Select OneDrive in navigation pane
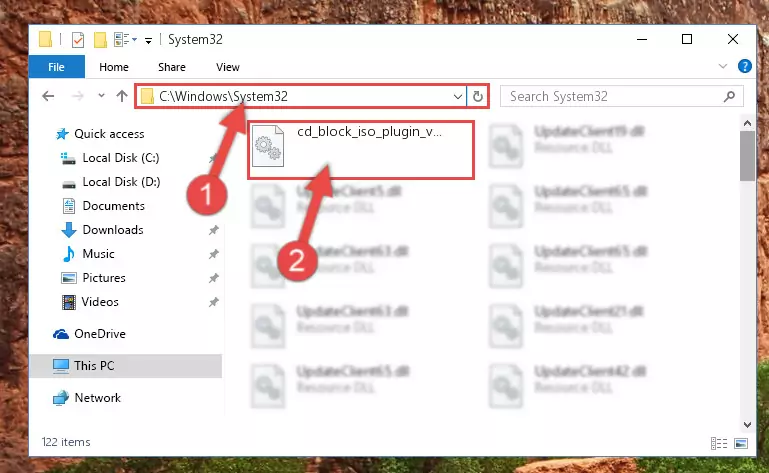Viewport: 769px width, 473px height. [x=100, y=334]
